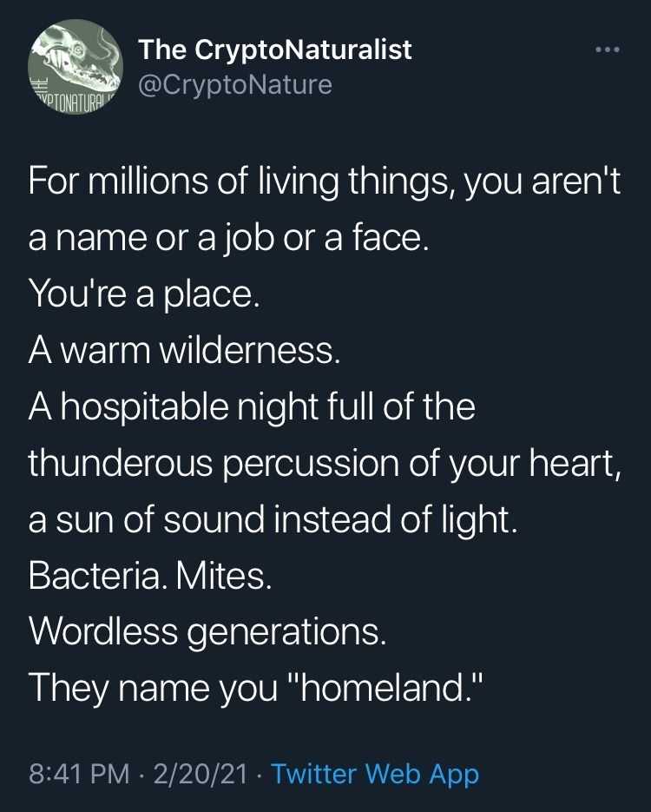
Task: Click the line "You're a place."
Action: [x=144, y=294]
